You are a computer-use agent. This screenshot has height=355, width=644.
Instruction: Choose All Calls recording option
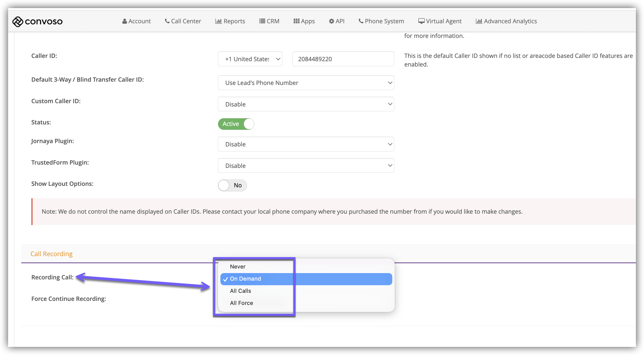(240, 291)
